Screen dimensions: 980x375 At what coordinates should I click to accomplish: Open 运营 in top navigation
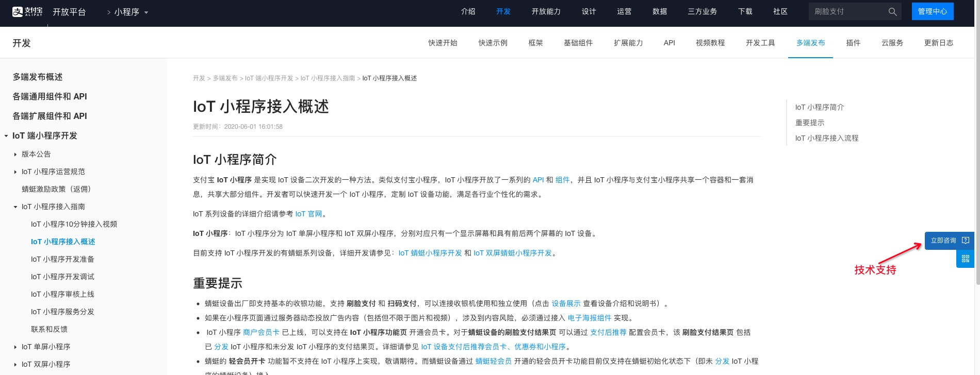[624, 11]
